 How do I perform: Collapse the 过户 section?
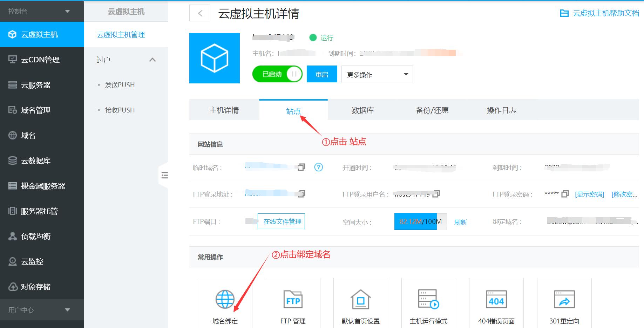pos(152,60)
